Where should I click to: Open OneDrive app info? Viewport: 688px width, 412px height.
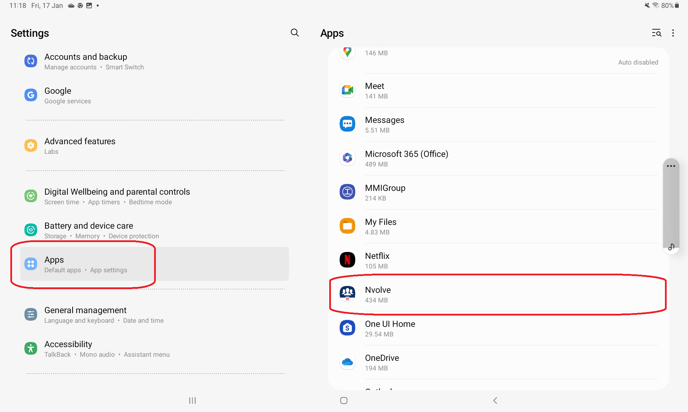(498, 362)
